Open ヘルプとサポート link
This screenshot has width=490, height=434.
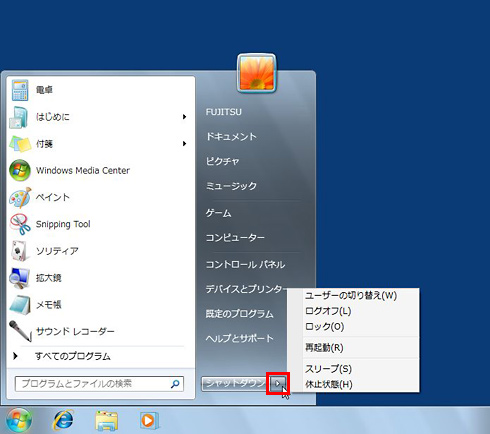tap(239, 338)
